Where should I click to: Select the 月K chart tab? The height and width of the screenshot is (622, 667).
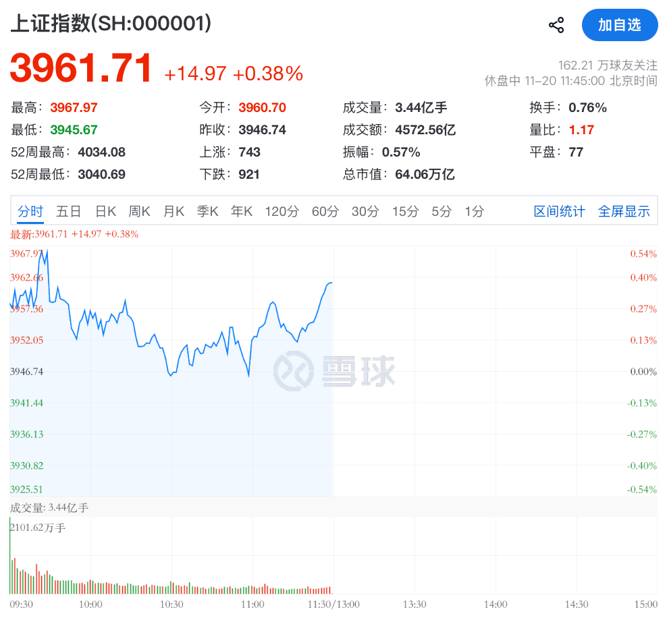click(174, 211)
